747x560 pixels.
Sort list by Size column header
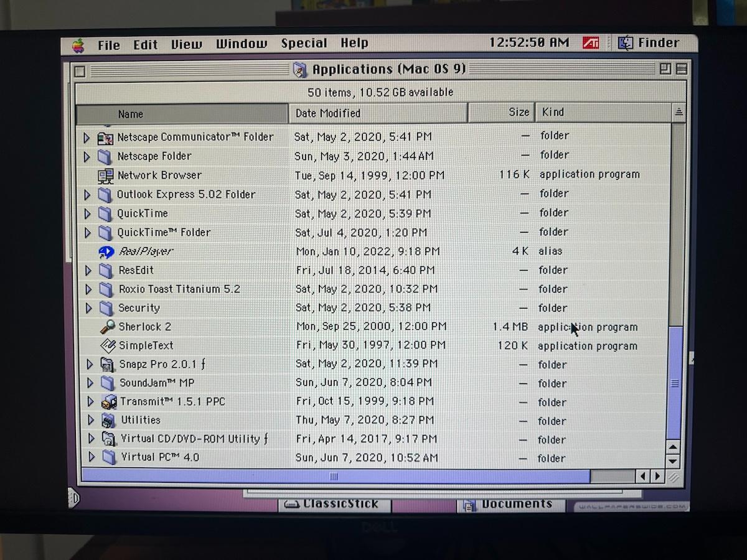point(501,113)
